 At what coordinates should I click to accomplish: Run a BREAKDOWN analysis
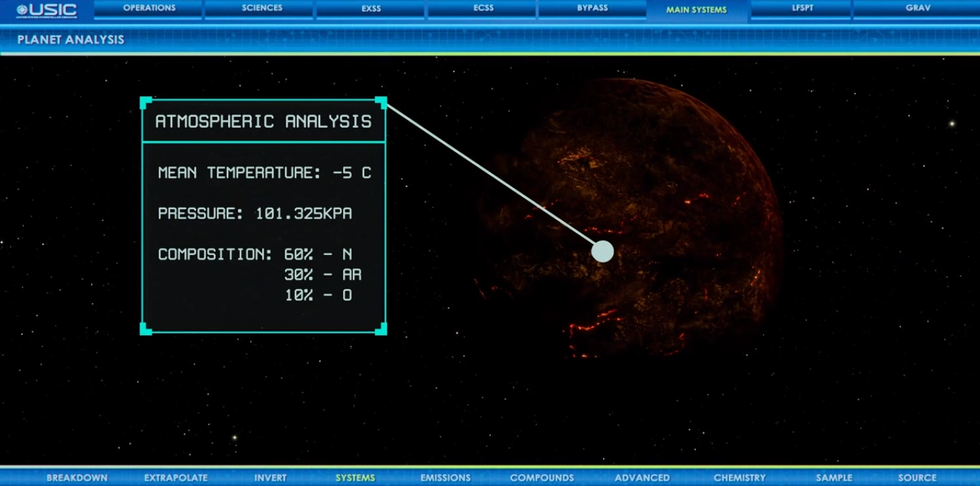click(77, 477)
